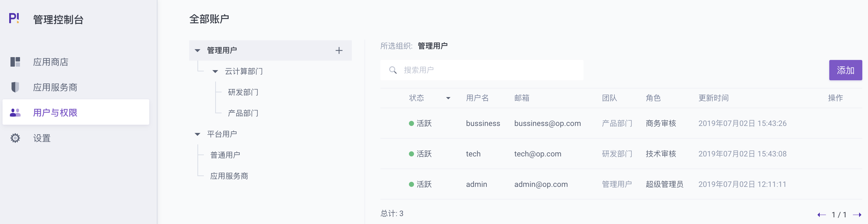Open the 应用商店 sidebar icon
Screen dimensions: 868x224
click(x=15, y=62)
